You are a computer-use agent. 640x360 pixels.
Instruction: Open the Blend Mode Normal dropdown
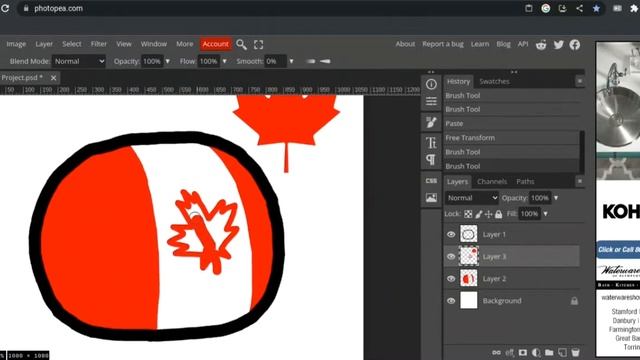point(79,61)
